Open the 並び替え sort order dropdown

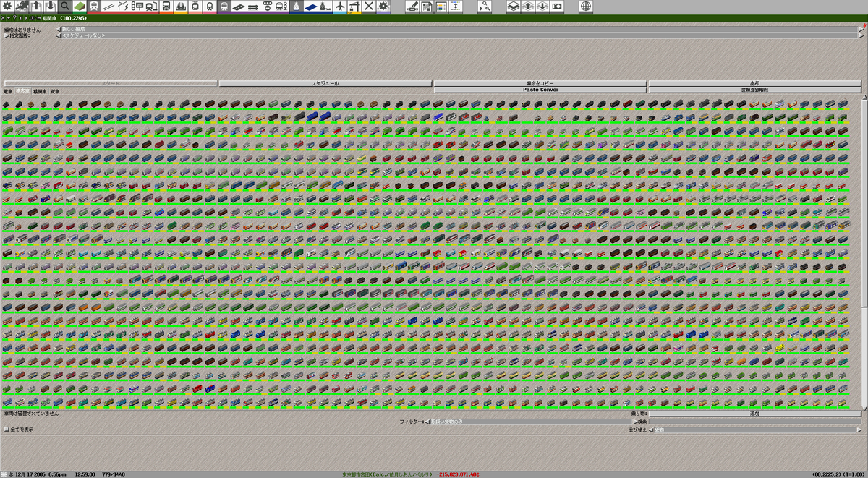pyautogui.click(x=757, y=430)
